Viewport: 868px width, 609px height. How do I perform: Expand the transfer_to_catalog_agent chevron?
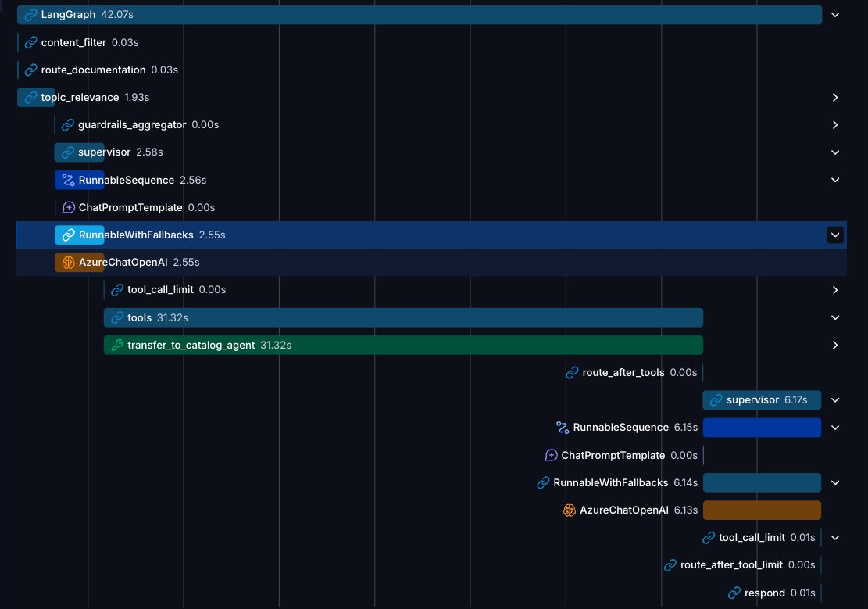click(835, 346)
